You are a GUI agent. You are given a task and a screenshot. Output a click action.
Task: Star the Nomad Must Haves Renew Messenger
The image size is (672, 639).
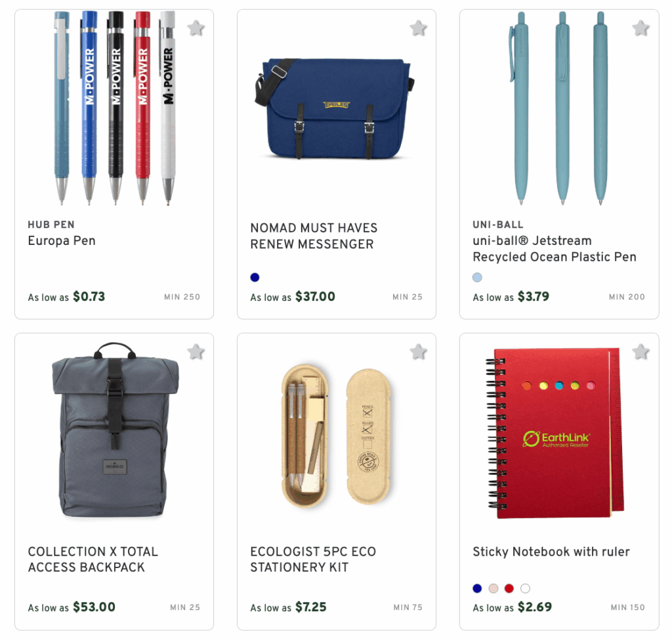click(418, 28)
